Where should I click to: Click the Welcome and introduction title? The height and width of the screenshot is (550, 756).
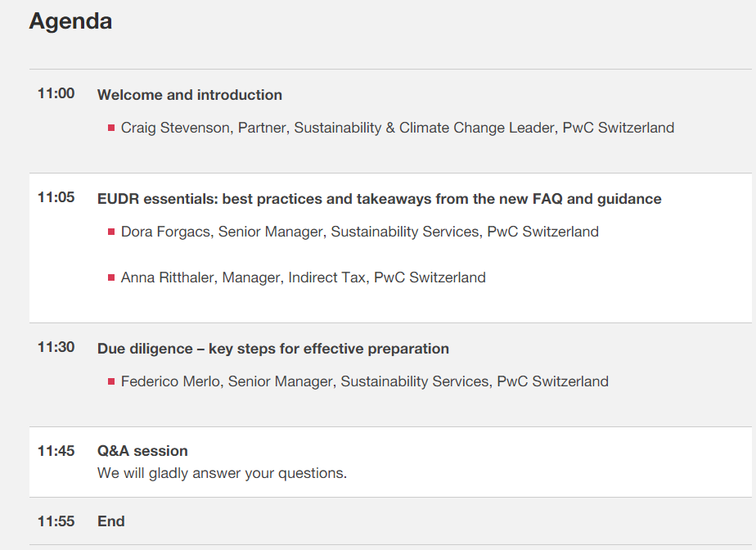coord(190,95)
